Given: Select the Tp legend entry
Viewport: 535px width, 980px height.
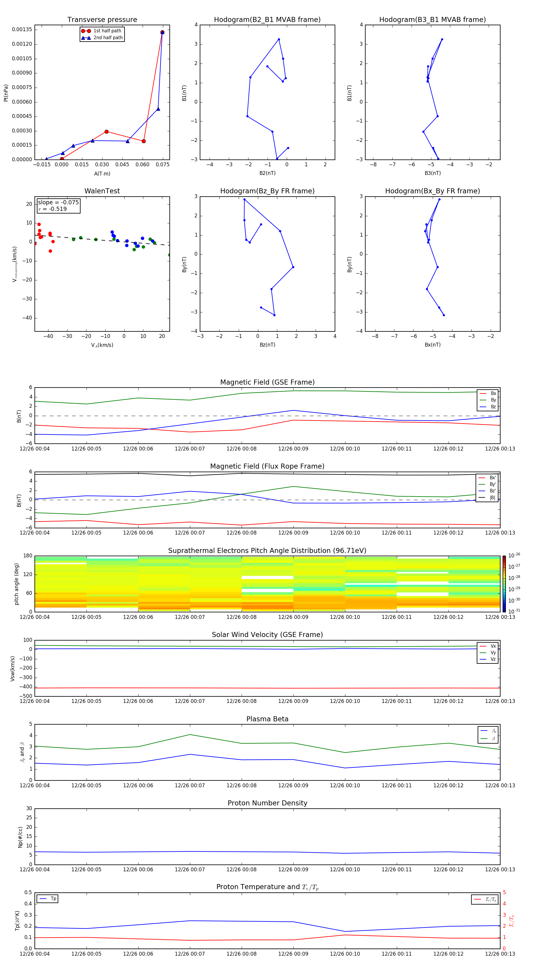Looking at the screenshot, I should coord(48,899).
